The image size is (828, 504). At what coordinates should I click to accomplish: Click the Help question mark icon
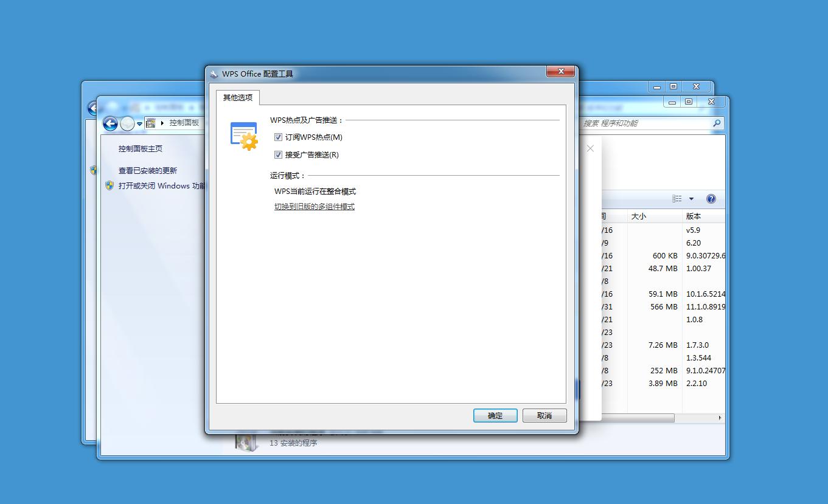[711, 198]
